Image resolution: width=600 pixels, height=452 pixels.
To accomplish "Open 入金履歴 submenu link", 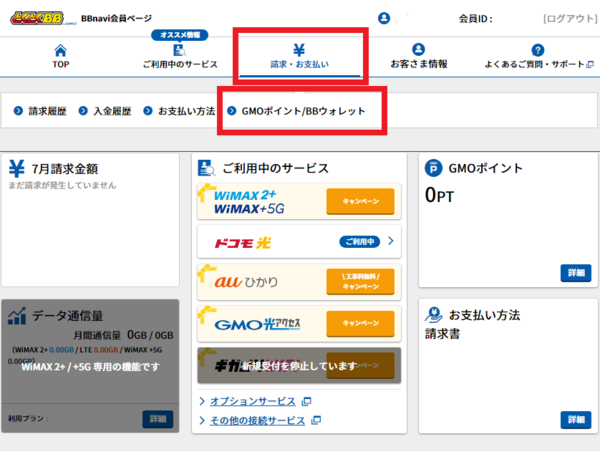I will (x=106, y=111).
